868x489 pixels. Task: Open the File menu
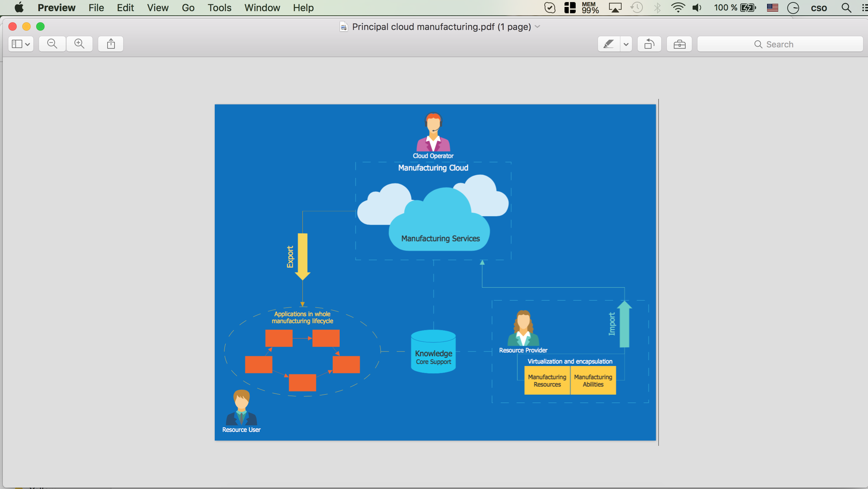point(96,8)
